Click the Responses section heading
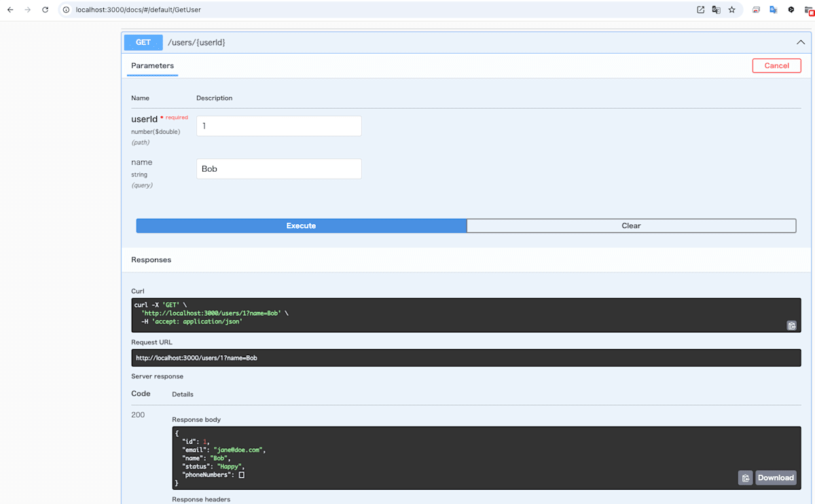The image size is (815, 504). click(151, 259)
